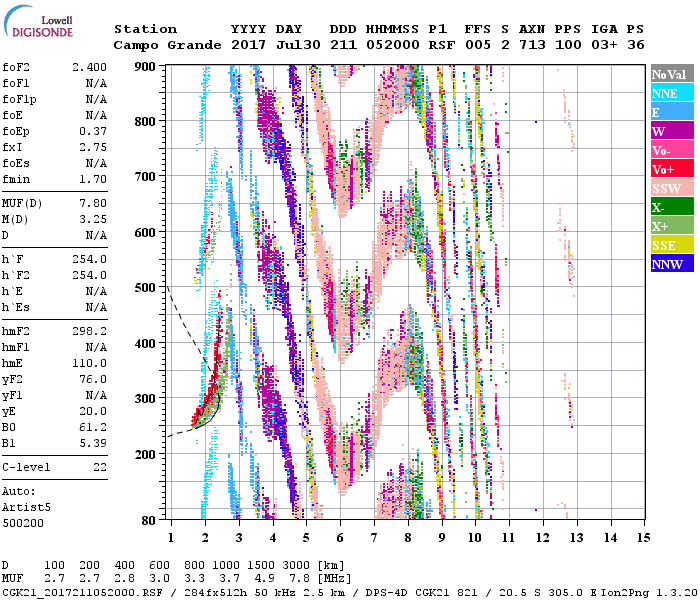Click the foF2 value 2.400
The height and width of the screenshot is (600, 700).
click(88, 65)
